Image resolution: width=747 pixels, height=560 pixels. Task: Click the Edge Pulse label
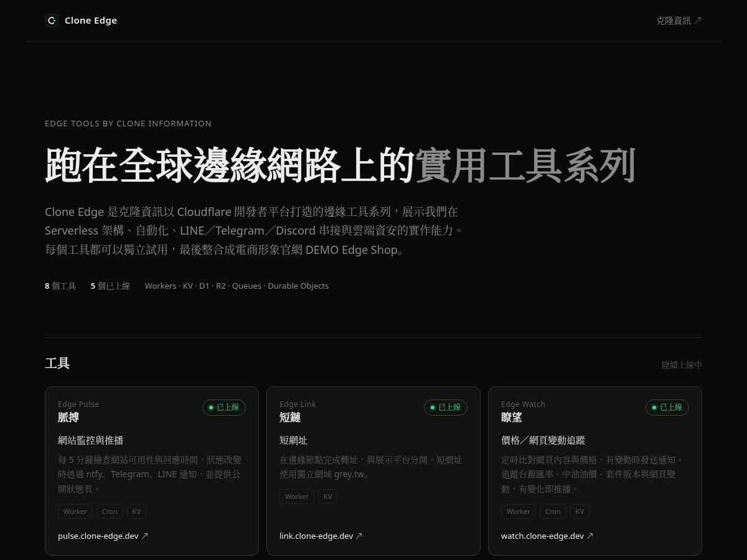point(78,404)
